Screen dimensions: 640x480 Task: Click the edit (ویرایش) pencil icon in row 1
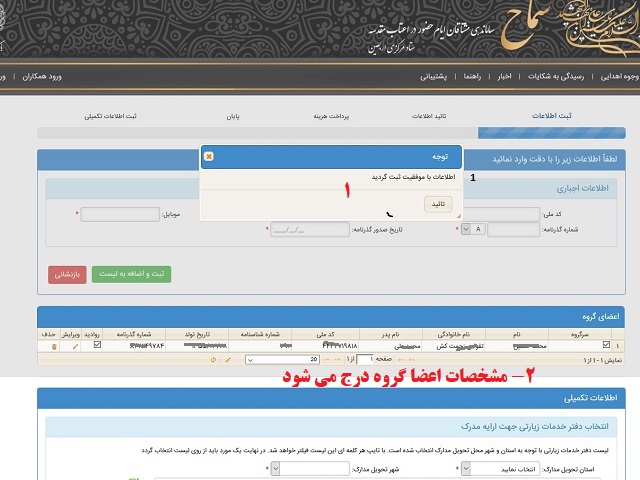pyautogui.click(x=75, y=347)
